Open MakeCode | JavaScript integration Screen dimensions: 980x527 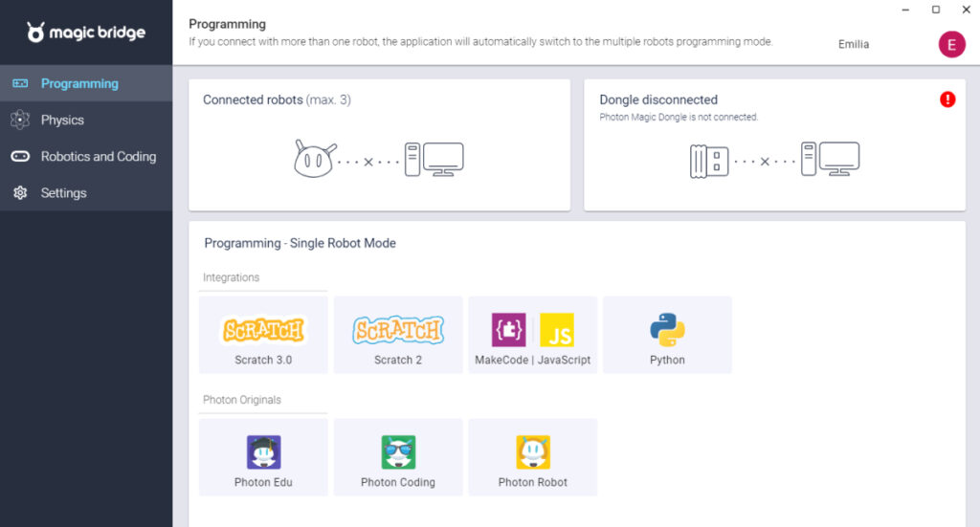click(x=532, y=334)
